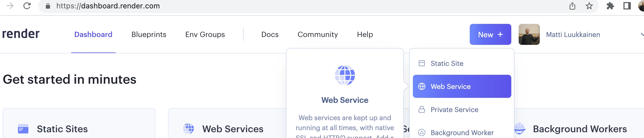Click the Get started in minutes heading
644x138 pixels.
pyautogui.click(x=70, y=79)
